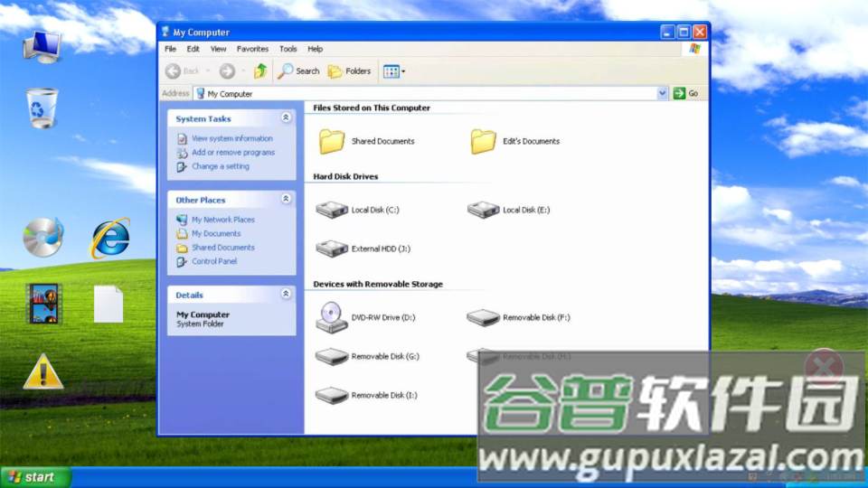Collapse the Other Places panel
The width and height of the screenshot is (868, 488).
coord(286,200)
